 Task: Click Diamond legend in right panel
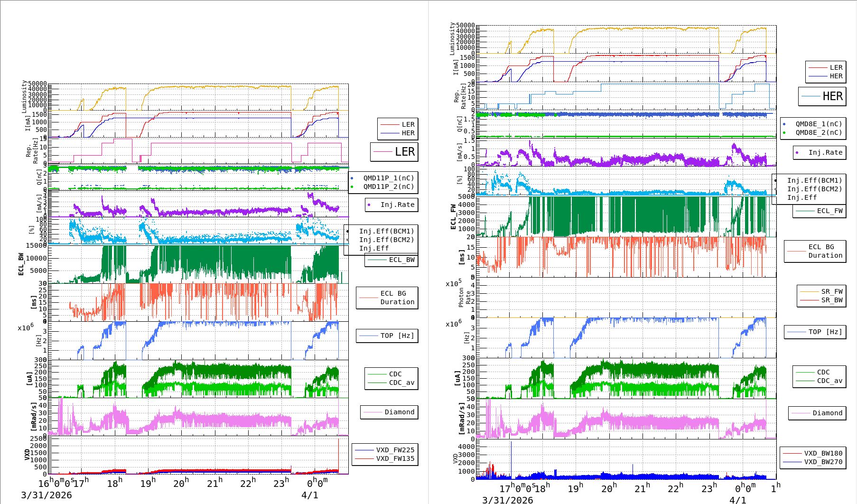click(816, 413)
